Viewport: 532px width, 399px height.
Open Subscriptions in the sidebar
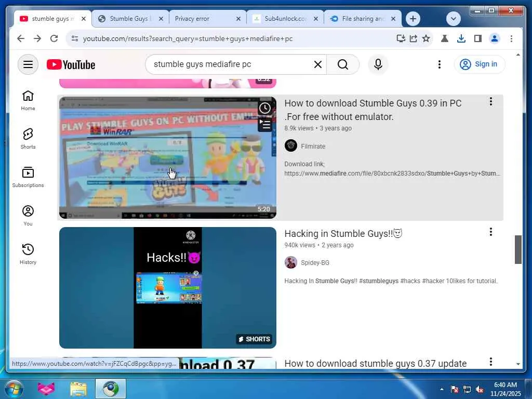pos(28,177)
